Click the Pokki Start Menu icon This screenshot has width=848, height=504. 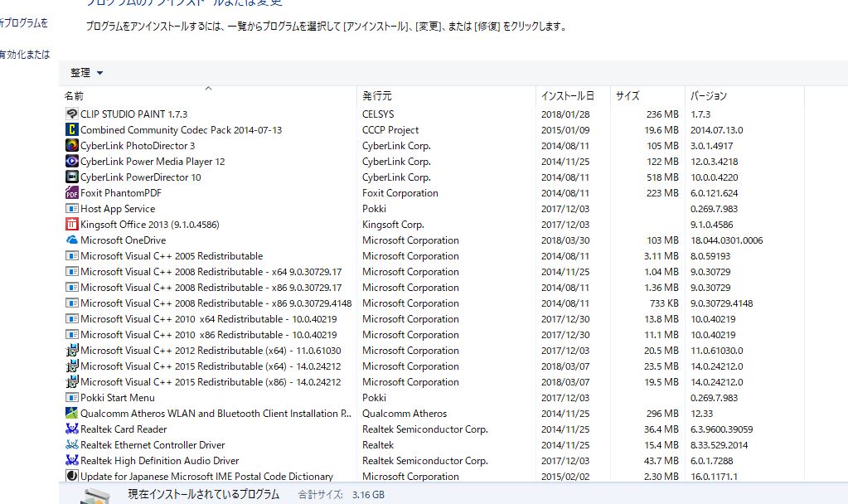tap(72, 397)
